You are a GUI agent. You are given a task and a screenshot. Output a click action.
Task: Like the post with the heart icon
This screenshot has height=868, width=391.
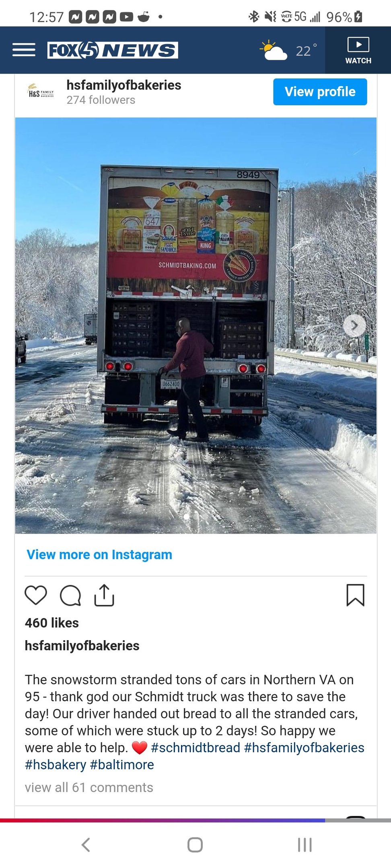36,595
